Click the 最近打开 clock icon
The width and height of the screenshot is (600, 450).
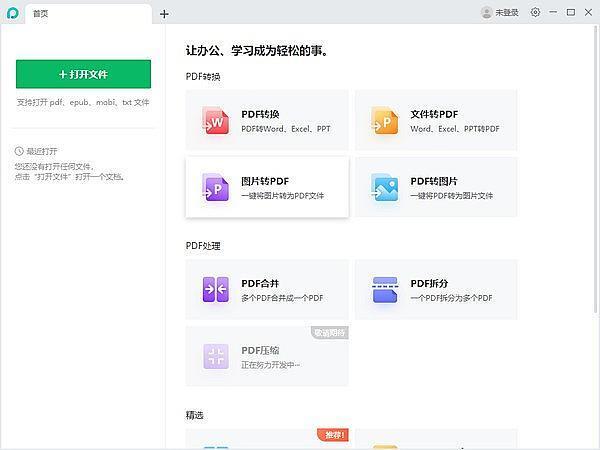point(19,151)
